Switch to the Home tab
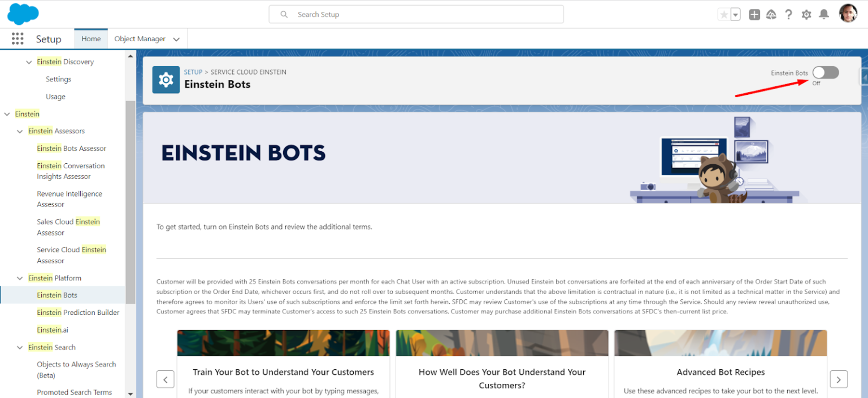868x398 pixels. tap(91, 39)
